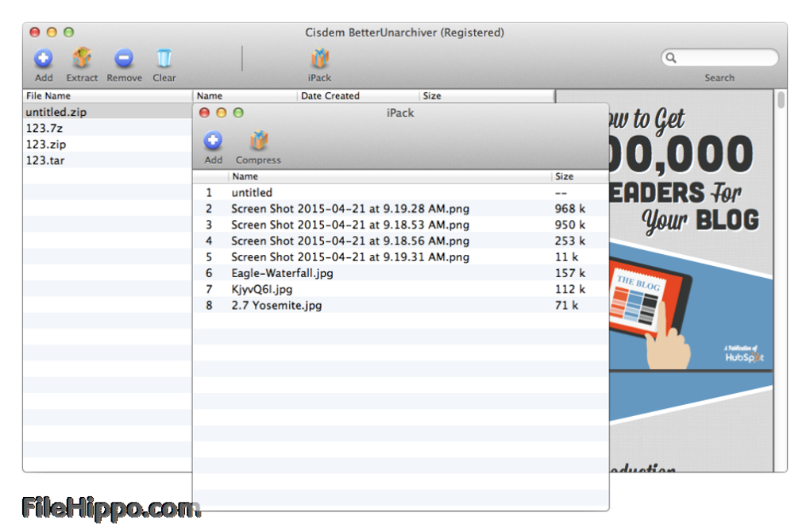The height and width of the screenshot is (532, 810).
Task: Select Screen Shot 2015-04-21 at 9.18.56 AM.png
Action: (400, 241)
